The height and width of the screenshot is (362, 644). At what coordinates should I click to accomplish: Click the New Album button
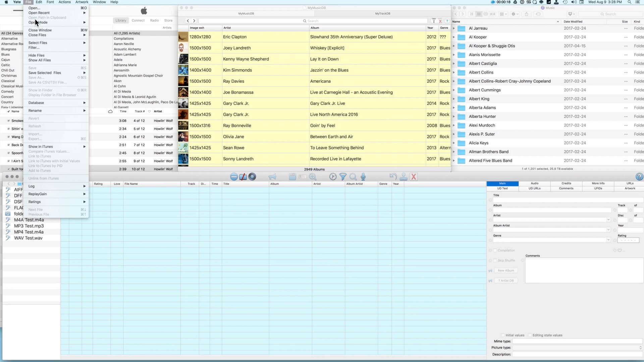coord(506,270)
